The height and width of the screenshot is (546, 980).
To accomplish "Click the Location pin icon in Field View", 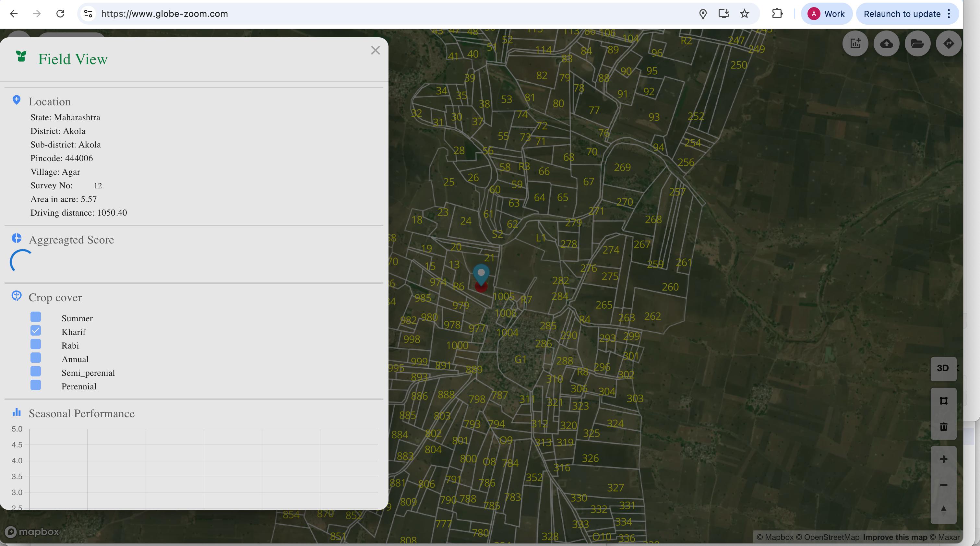I will pos(16,100).
